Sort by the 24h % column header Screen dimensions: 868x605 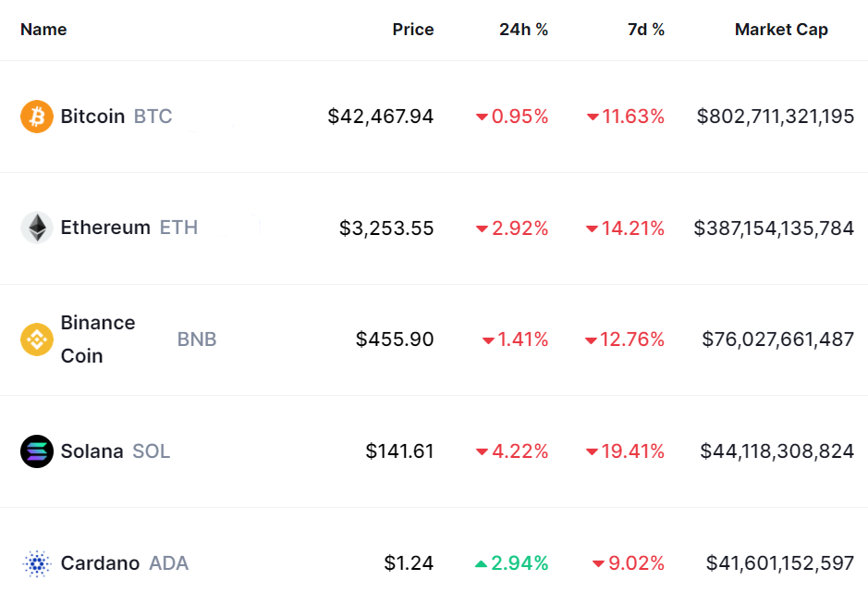point(523,30)
